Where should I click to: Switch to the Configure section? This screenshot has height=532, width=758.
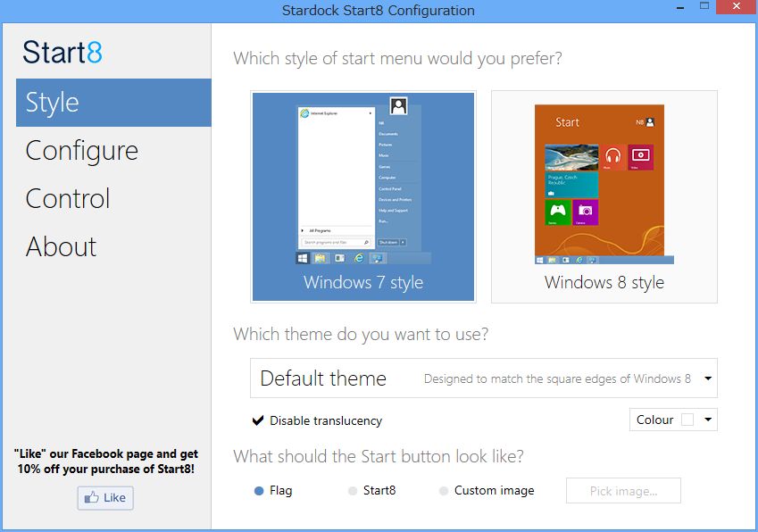coord(81,151)
